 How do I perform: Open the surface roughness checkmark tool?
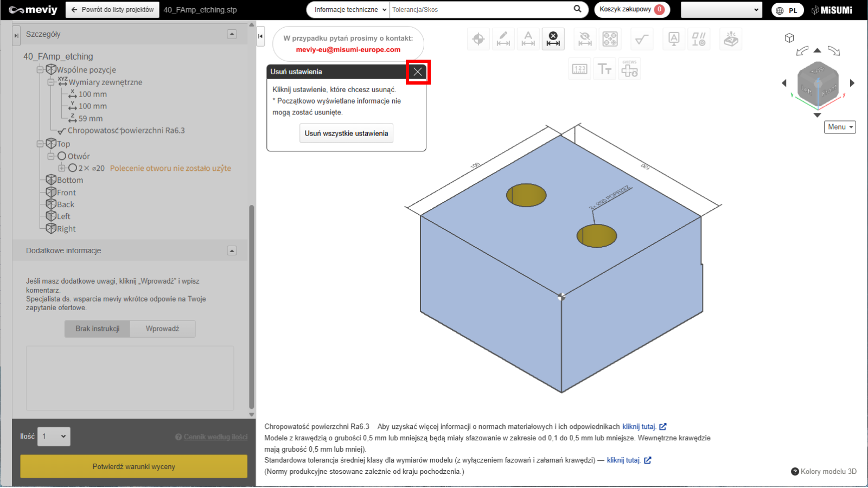pos(642,39)
